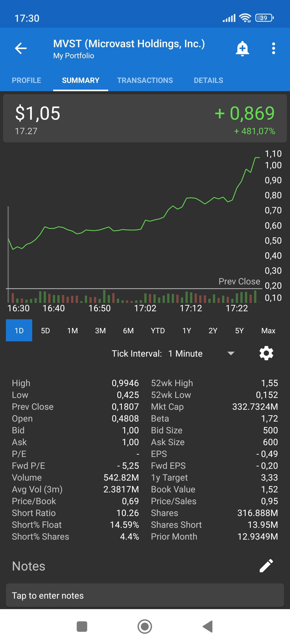Tap the Android recent apps square button
Viewport: 290px width, 644px height.
(x=82, y=627)
